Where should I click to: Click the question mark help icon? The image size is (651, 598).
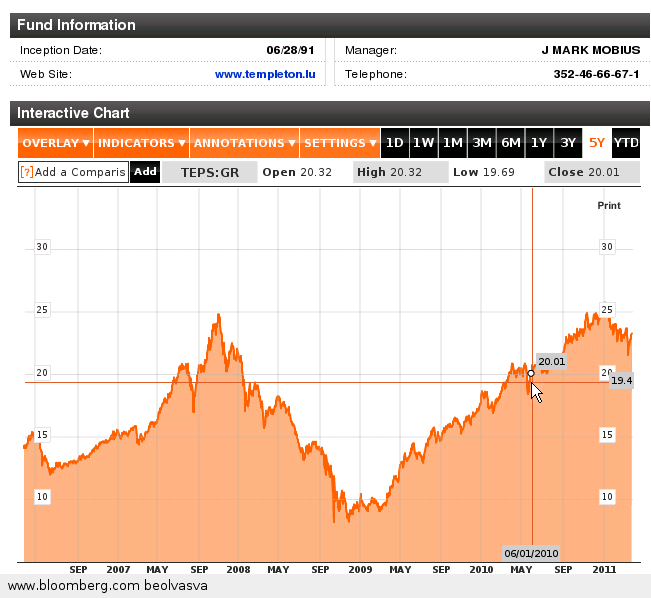[x=27, y=172]
